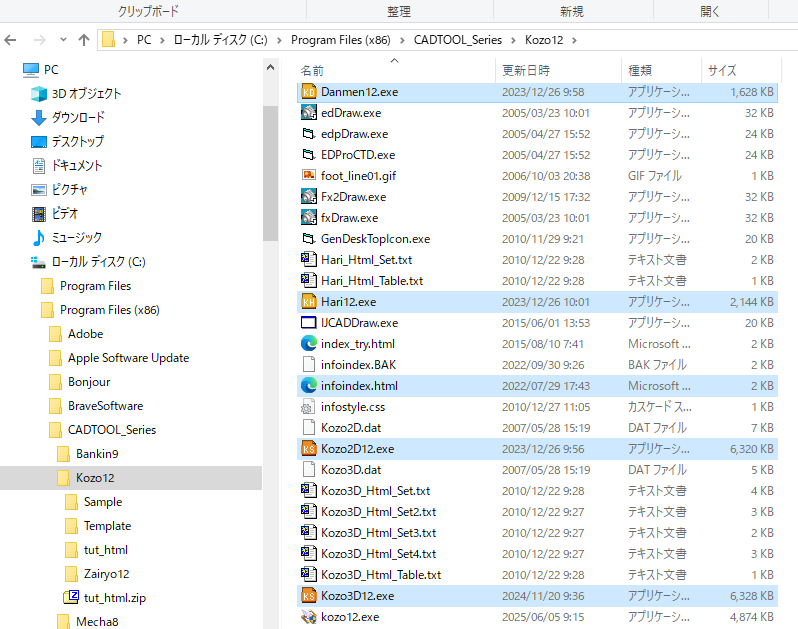Select file Kozo3D_Html_Set2.txt
Viewport: 798px width, 629px height.
(x=537, y=512)
